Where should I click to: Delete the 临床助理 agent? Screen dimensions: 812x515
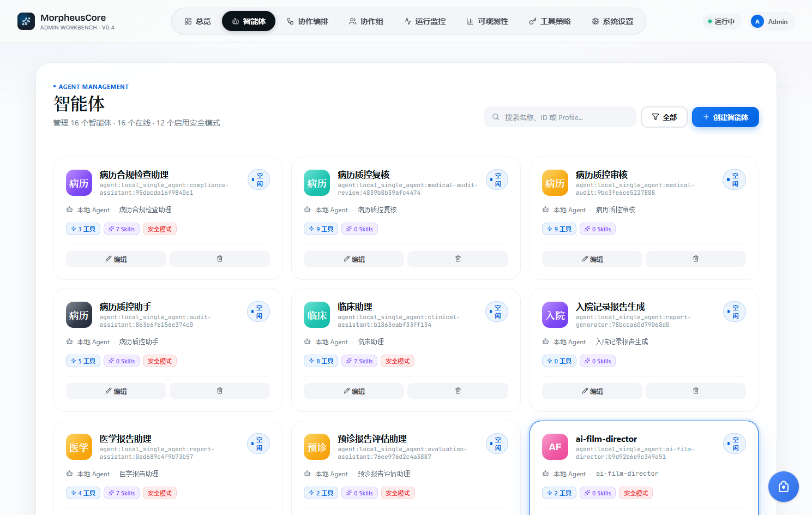(458, 391)
